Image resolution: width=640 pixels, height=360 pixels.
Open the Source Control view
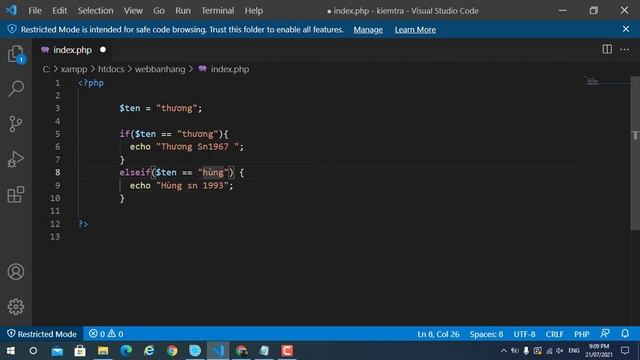[16, 124]
